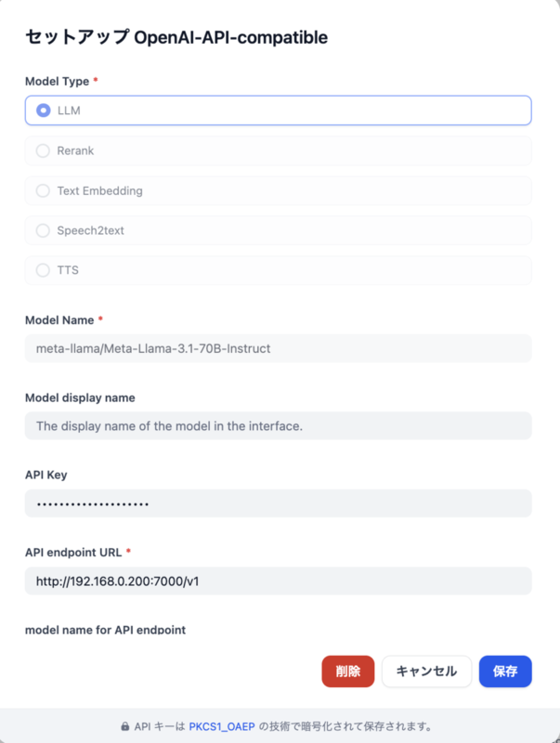Select the LLM radio button
This screenshot has height=743, width=560.
pyautogui.click(x=278, y=111)
